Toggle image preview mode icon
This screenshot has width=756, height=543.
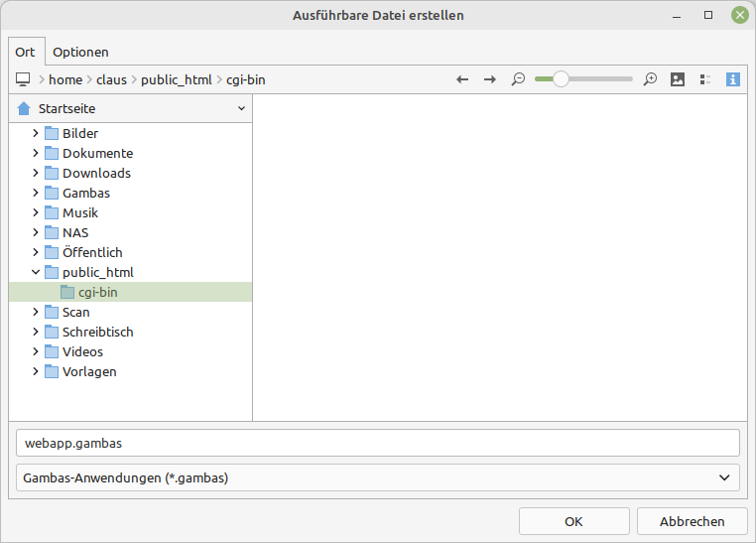(678, 79)
